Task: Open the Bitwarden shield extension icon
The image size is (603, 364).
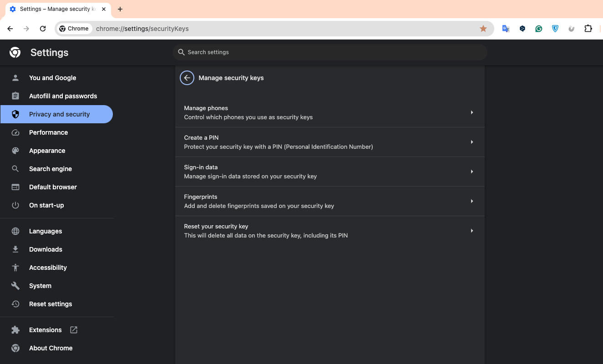Action: [x=555, y=29]
